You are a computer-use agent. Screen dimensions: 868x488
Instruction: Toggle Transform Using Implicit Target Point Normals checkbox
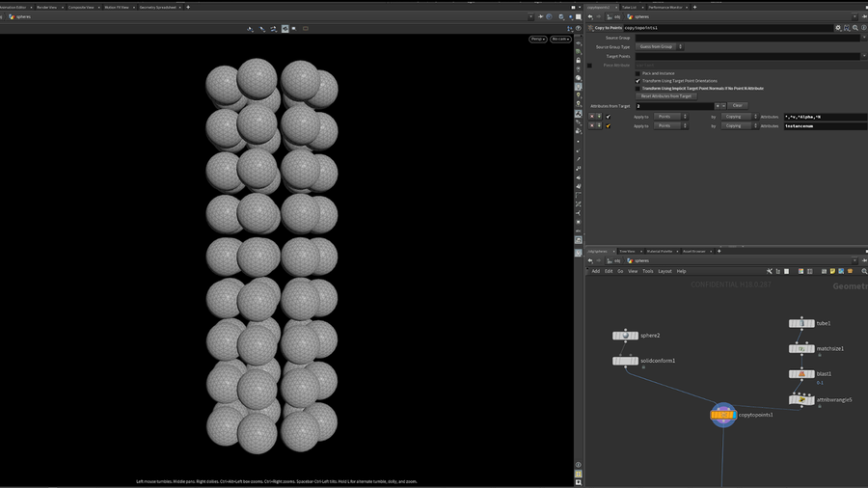(x=637, y=88)
